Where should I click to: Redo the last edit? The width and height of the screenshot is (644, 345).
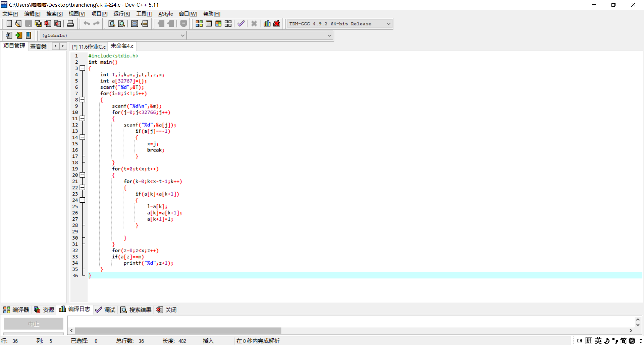coord(97,23)
